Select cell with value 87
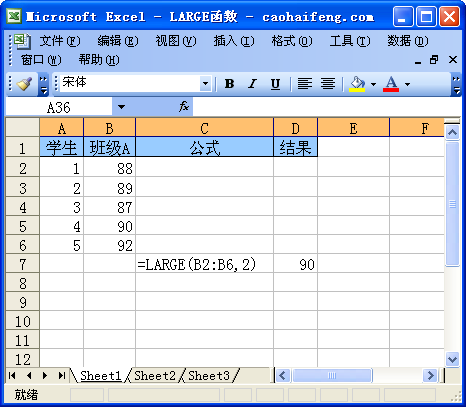Screen dimensions: 466x407 tap(109, 207)
